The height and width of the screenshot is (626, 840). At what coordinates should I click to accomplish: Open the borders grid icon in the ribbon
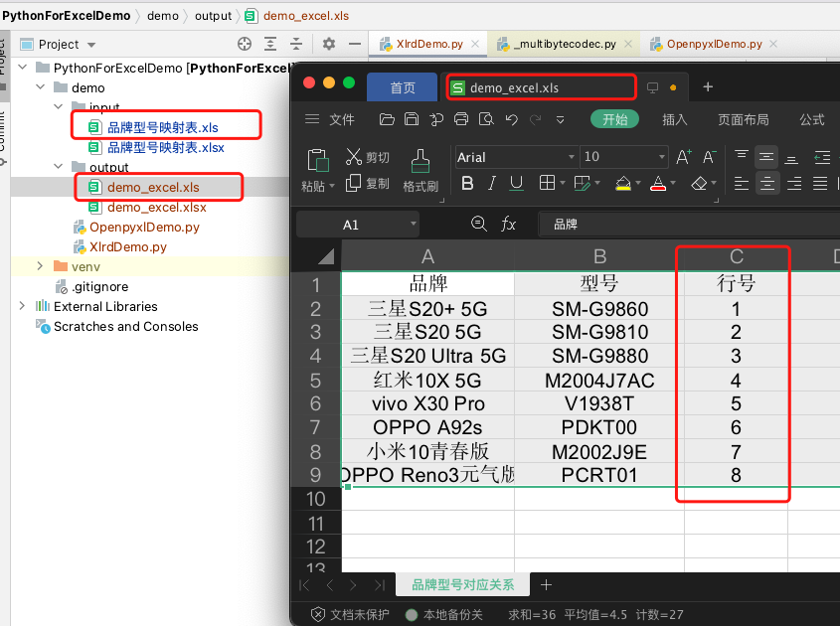coord(549,183)
